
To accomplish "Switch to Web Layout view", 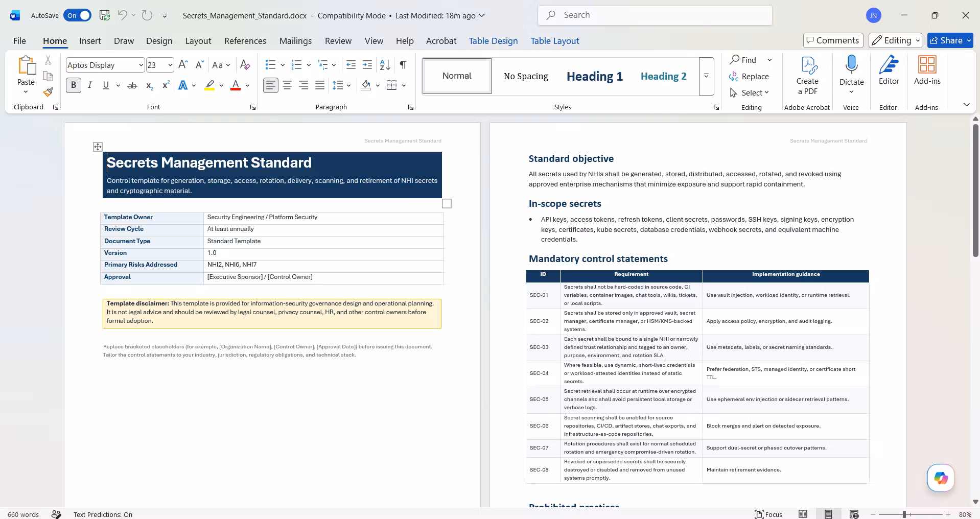I will pyautogui.click(x=854, y=514).
